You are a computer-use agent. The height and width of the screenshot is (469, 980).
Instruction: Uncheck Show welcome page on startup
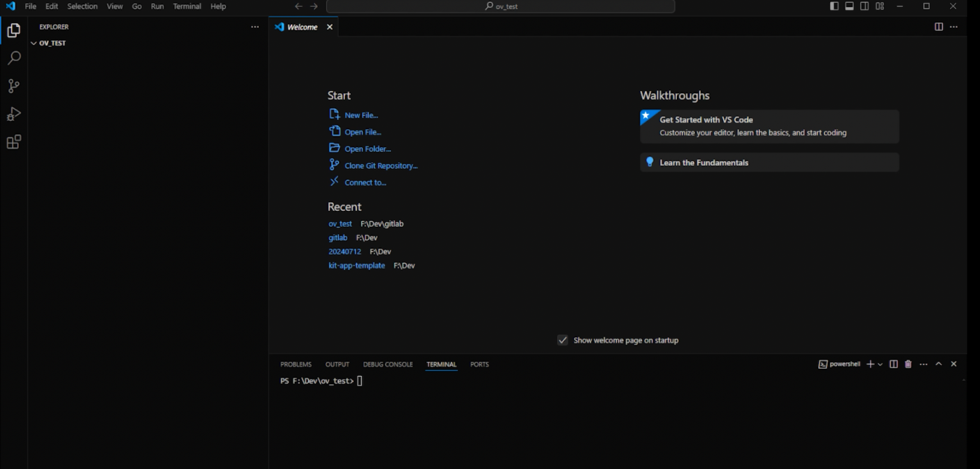coord(563,340)
